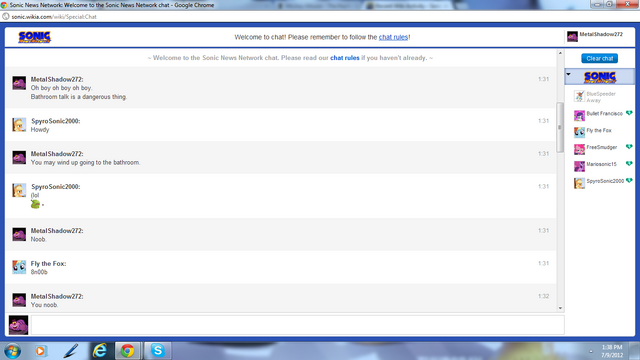Screen dimensions: 640x360
Task: Click Bullet Francisco's avatar in user list
Action: (579, 116)
